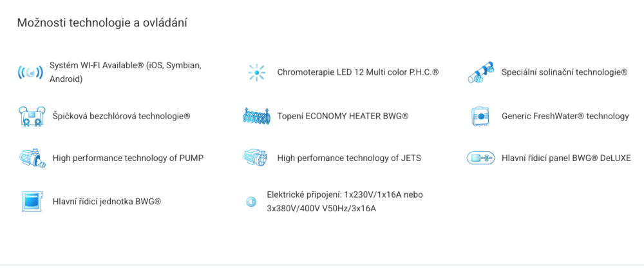Click the PUMP technology icon
644x277 pixels.
point(32,158)
